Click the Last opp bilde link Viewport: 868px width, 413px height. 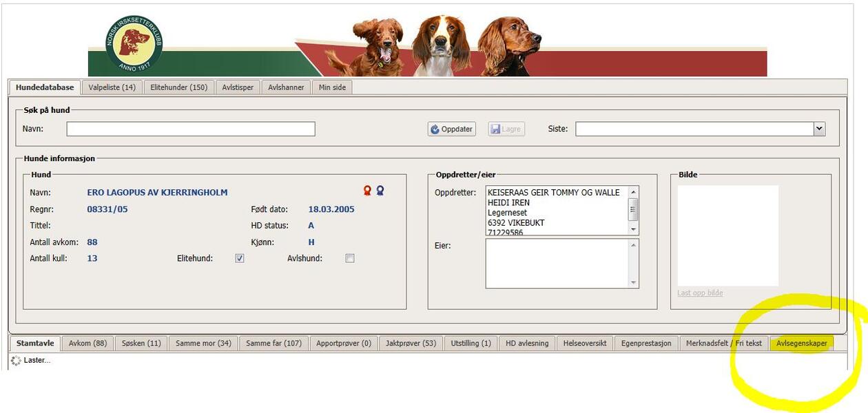point(700,293)
